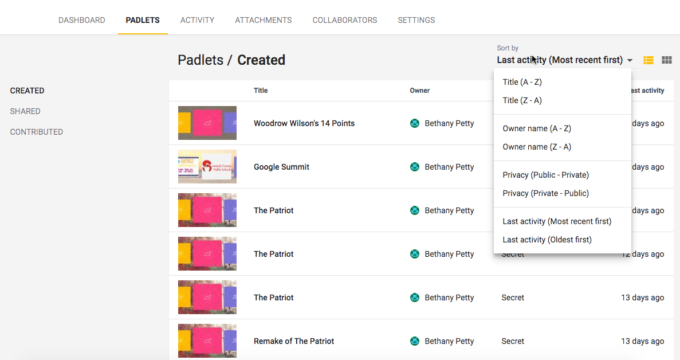
Task: Open the Google Summit padlet thumbnail
Action: 207,167
